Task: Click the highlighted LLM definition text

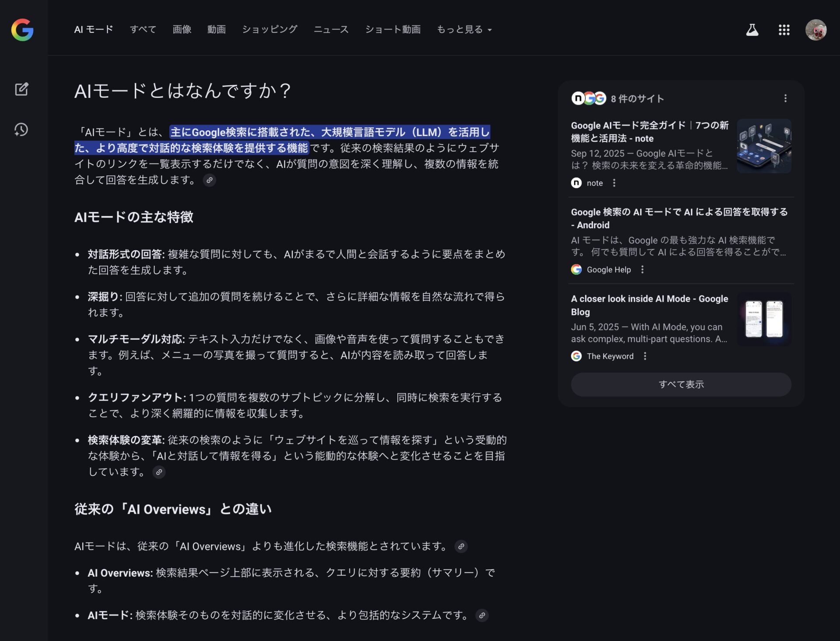Action: point(282,140)
